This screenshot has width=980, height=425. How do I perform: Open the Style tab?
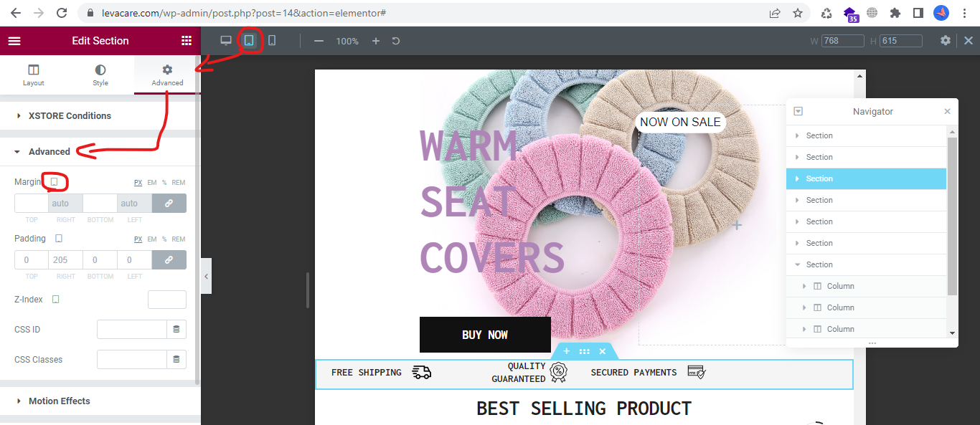pyautogui.click(x=100, y=75)
